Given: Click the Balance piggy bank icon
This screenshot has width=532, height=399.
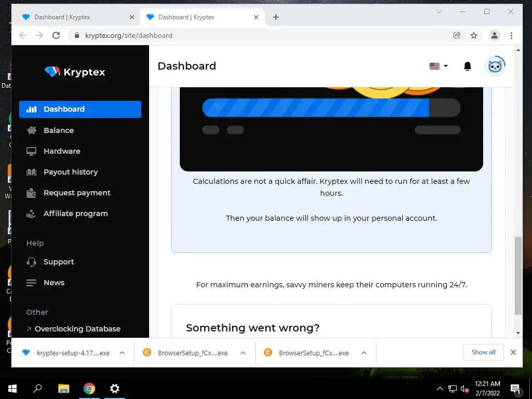Looking at the screenshot, I should (x=32, y=130).
